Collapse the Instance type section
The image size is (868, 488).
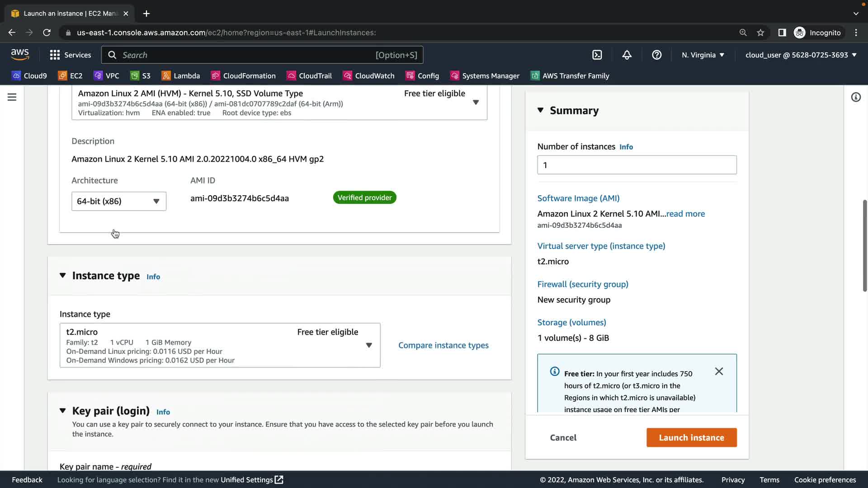[63, 276]
